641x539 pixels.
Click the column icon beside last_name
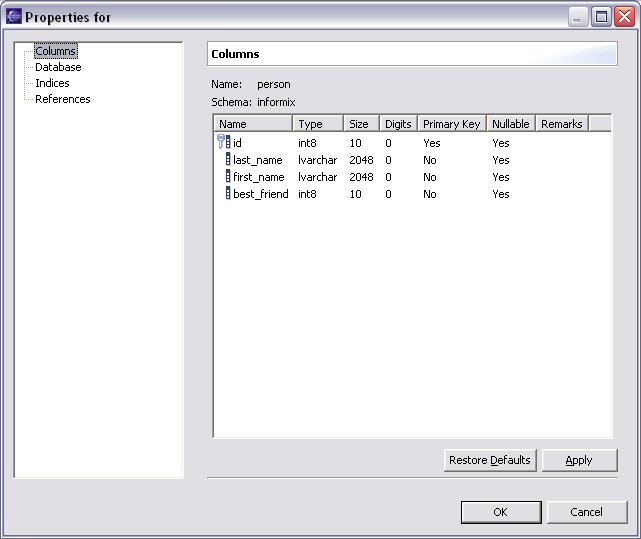point(227,160)
